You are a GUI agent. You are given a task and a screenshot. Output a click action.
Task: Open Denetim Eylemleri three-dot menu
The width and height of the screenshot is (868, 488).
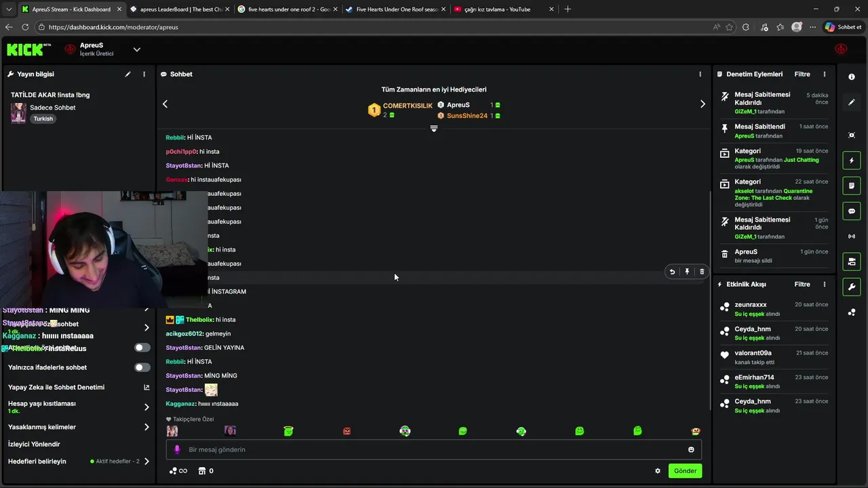point(825,74)
